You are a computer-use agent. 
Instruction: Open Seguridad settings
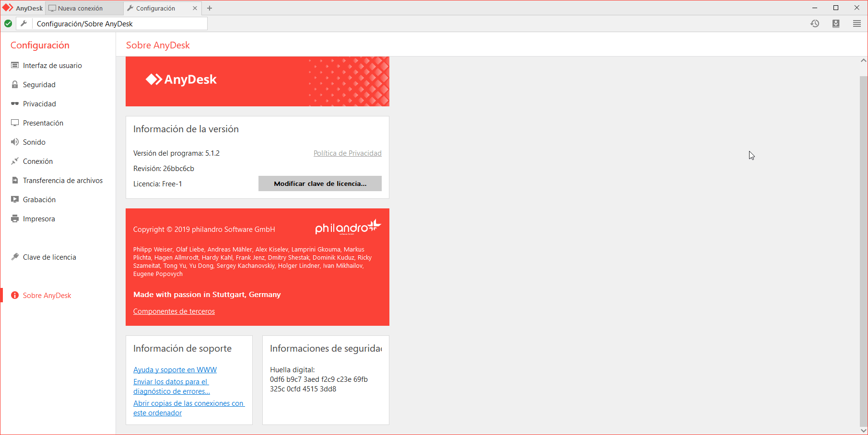[39, 85]
